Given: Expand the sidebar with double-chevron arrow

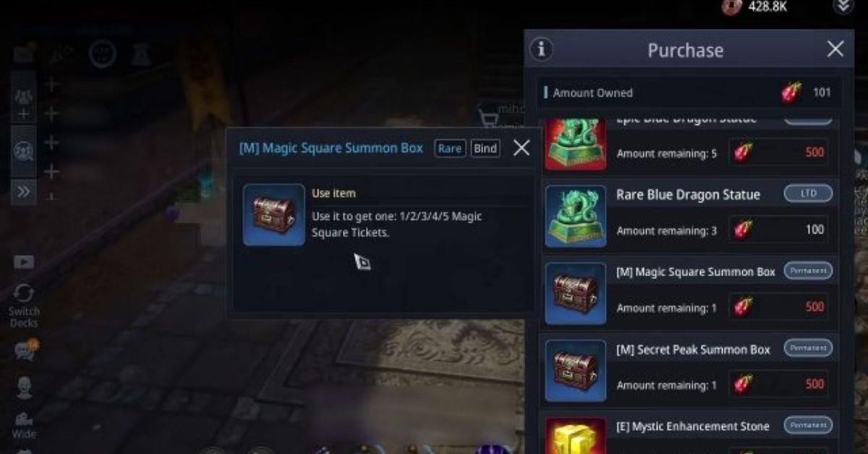Looking at the screenshot, I should point(24,192).
